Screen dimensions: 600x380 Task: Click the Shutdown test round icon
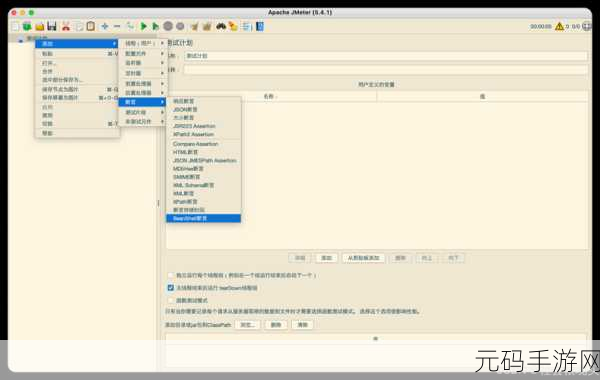180,26
